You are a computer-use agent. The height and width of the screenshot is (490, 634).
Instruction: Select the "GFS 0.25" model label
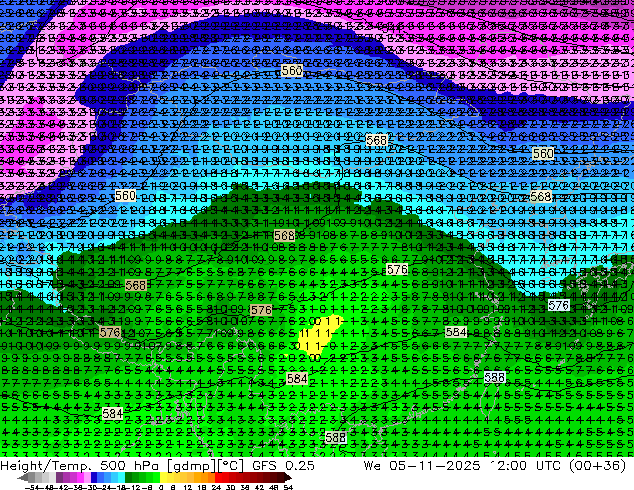(283, 465)
